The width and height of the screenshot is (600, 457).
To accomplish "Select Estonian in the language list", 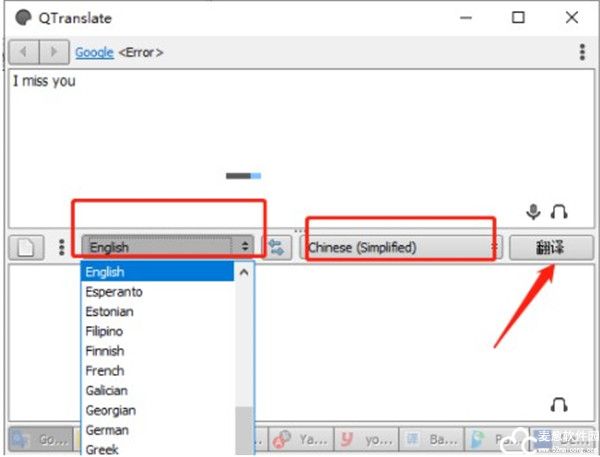I will (x=157, y=312).
